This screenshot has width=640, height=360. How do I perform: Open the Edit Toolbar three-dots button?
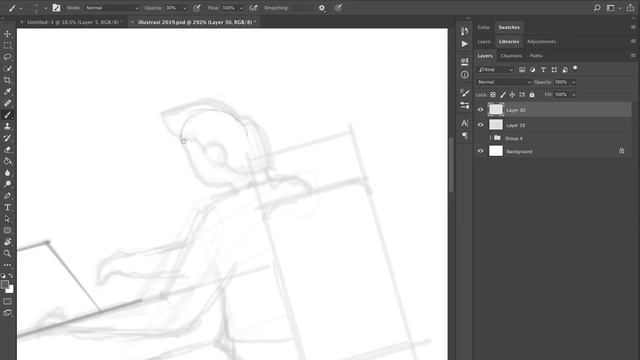7,265
